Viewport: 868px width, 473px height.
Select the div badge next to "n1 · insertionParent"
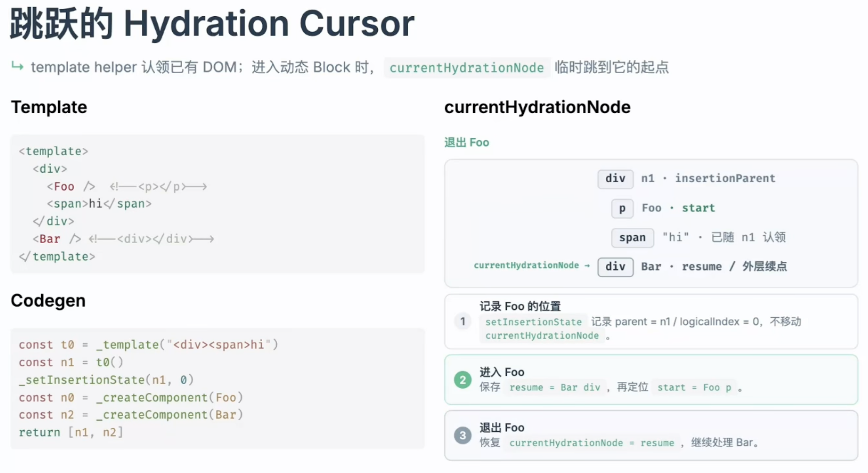point(615,179)
